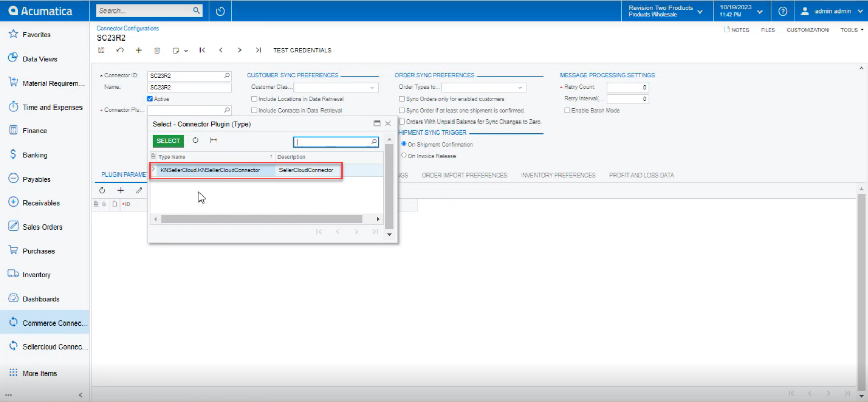Click the Test Credentials button
Image resolution: width=868 pixels, height=402 pixels.
click(x=302, y=50)
